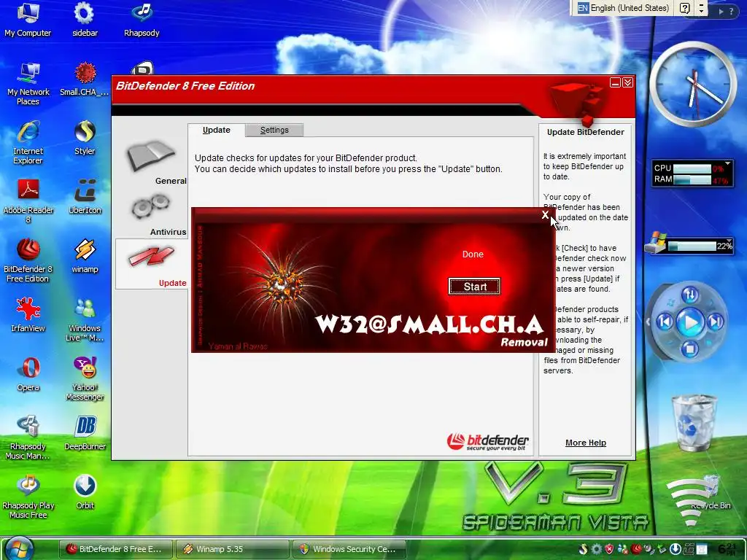Click the analog clock gadget

point(693,85)
